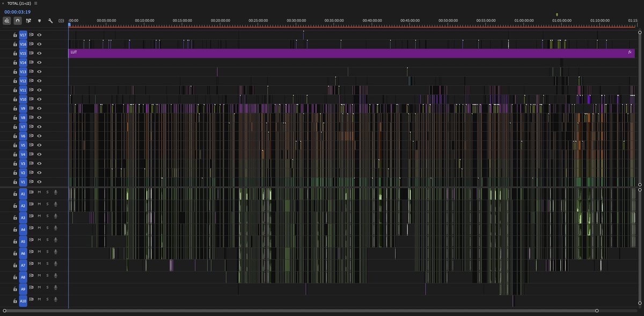Hide track V2 output eye

click(39, 172)
